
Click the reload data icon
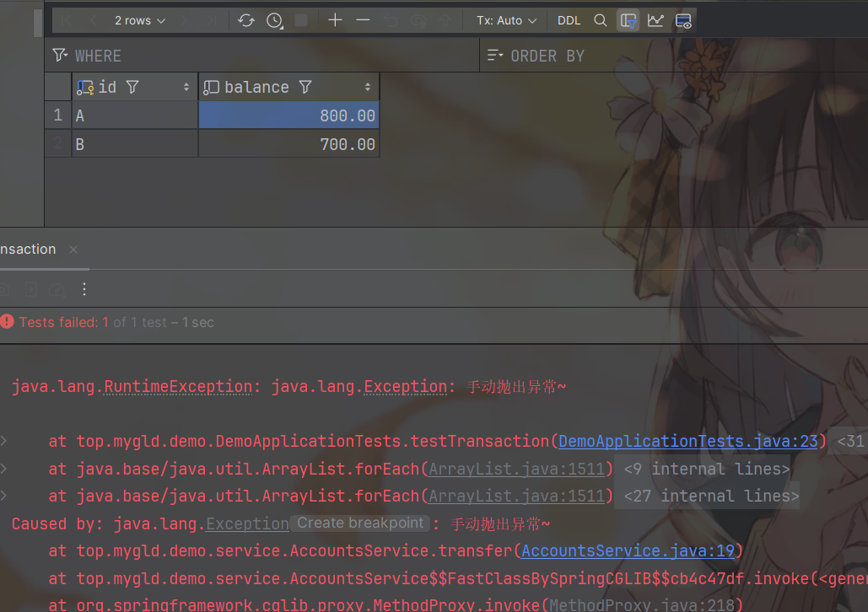246,20
